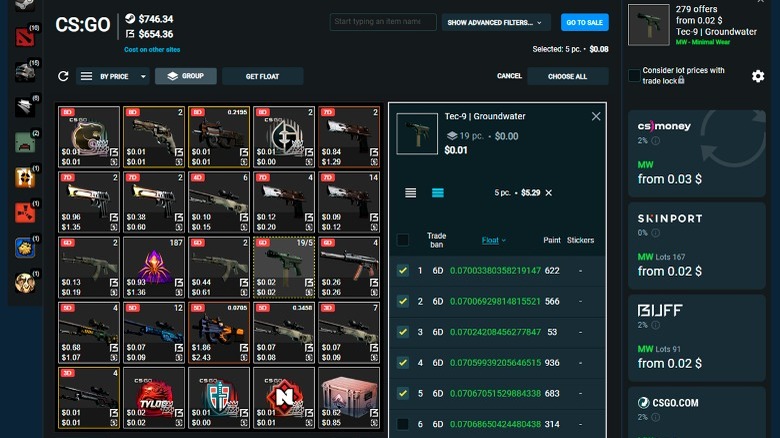
Task: Open the BUFF offer card
Action: (696, 338)
